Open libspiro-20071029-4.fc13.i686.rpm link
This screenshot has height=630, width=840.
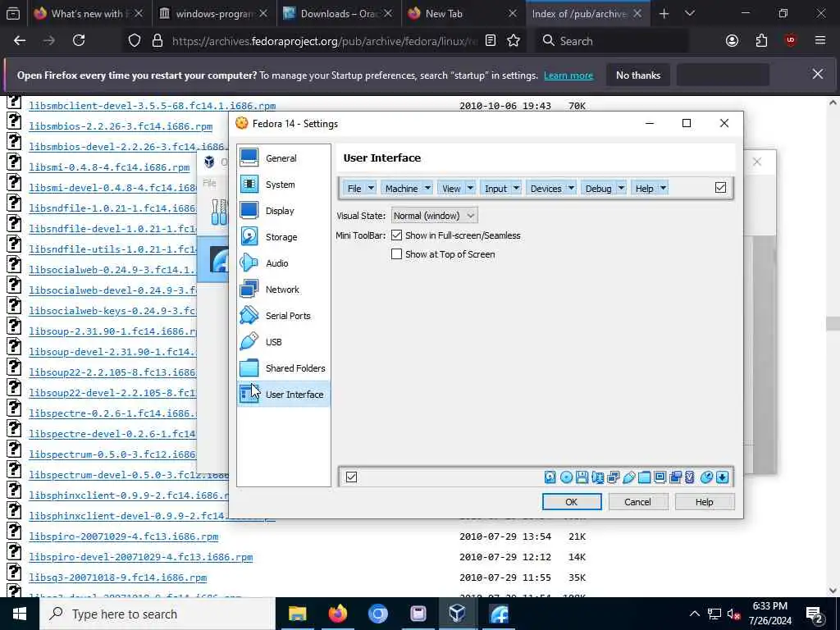click(124, 536)
